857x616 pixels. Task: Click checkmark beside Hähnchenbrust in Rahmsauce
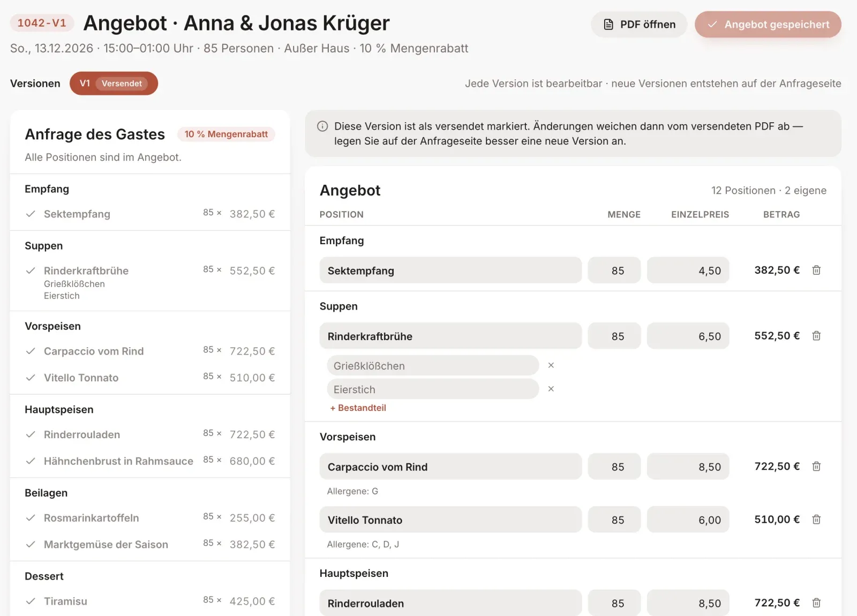31,461
